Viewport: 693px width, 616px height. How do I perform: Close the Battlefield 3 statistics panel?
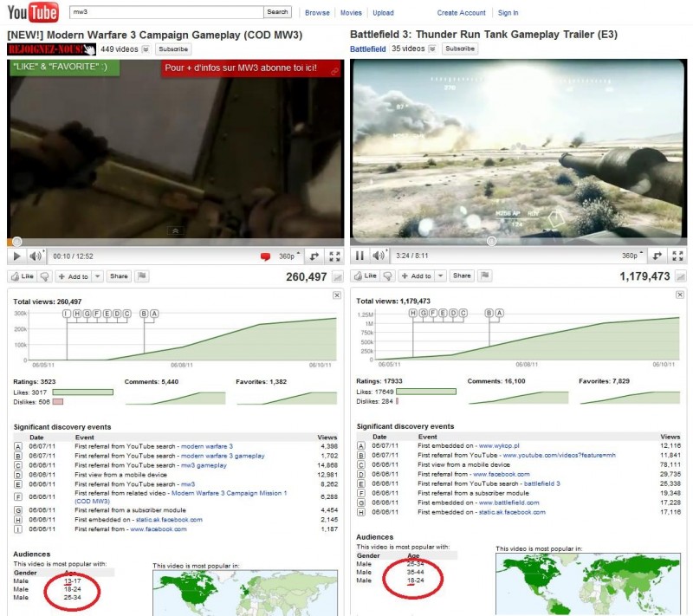point(679,295)
